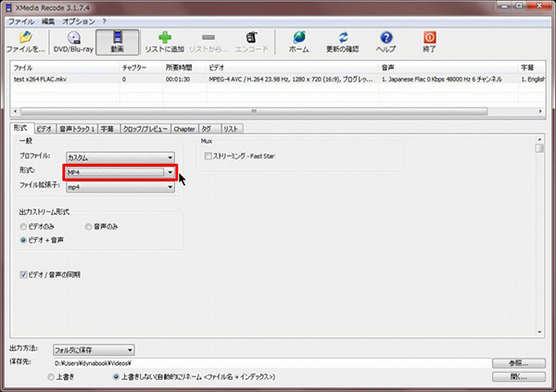Select the 動画 toolbar button
556x392 pixels.
click(118, 43)
